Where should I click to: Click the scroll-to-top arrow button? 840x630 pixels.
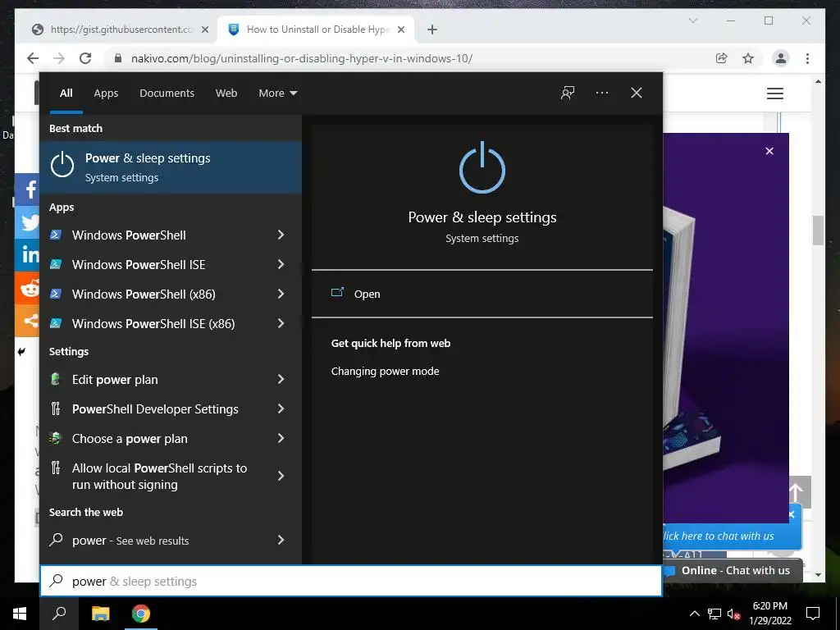point(797,492)
